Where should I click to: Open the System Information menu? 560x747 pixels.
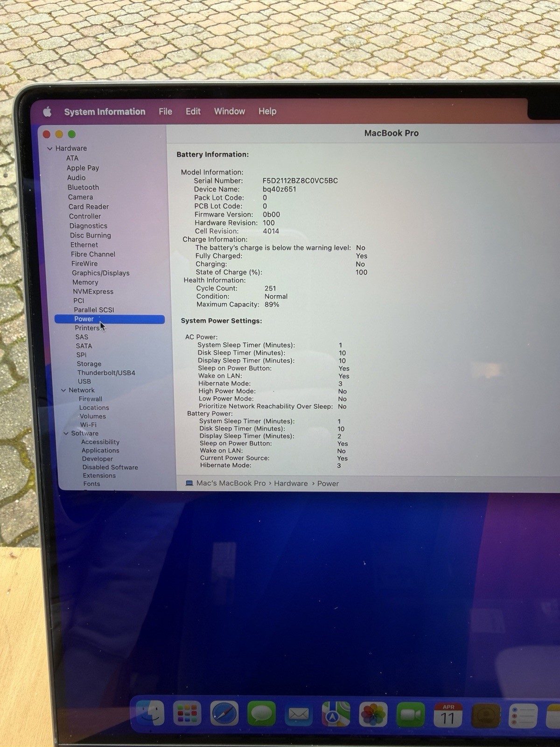pyautogui.click(x=105, y=112)
